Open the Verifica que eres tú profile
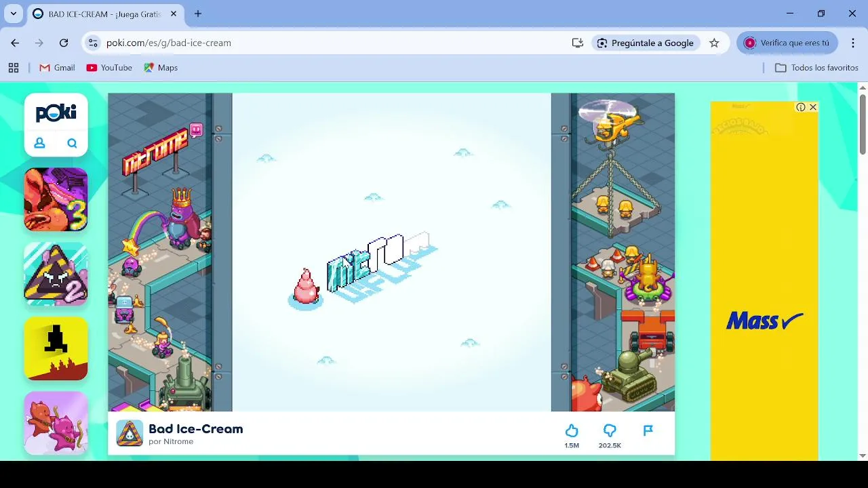This screenshot has width=868, height=488. [x=787, y=43]
